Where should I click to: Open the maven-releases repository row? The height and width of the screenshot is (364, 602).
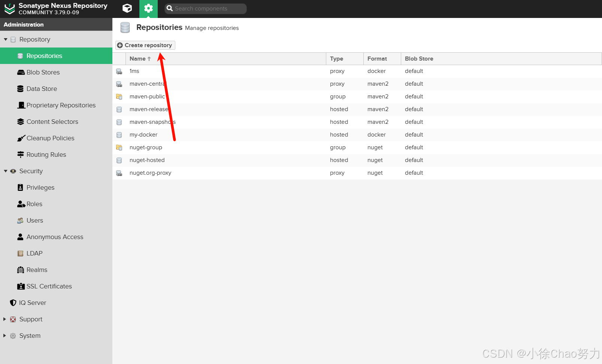point(357,109)
